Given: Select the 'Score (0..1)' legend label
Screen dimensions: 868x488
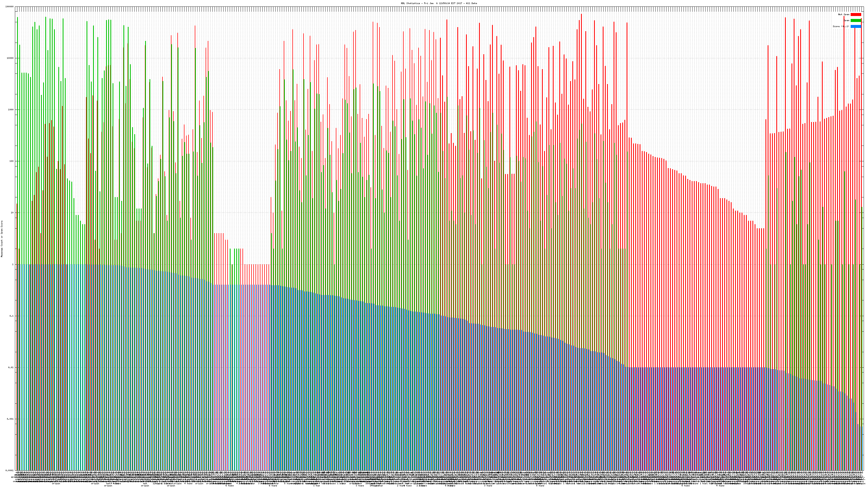Looking at the screenshot, I should [841, 26].
